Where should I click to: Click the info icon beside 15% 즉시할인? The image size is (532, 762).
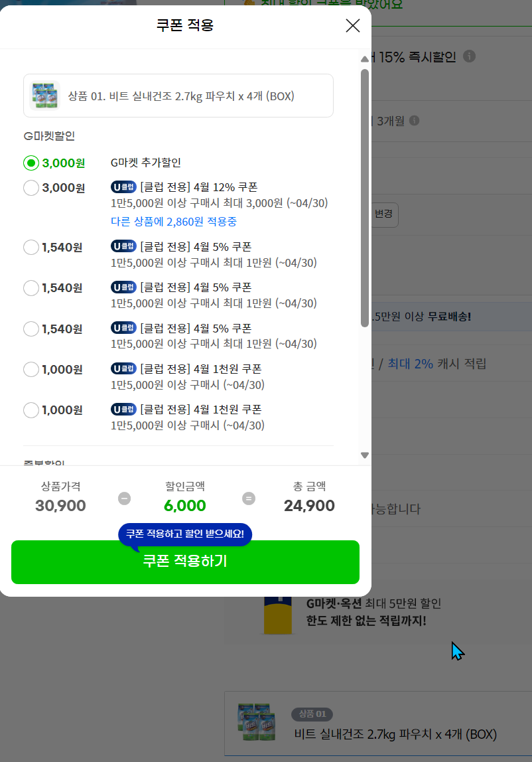(x=470, y=56)
